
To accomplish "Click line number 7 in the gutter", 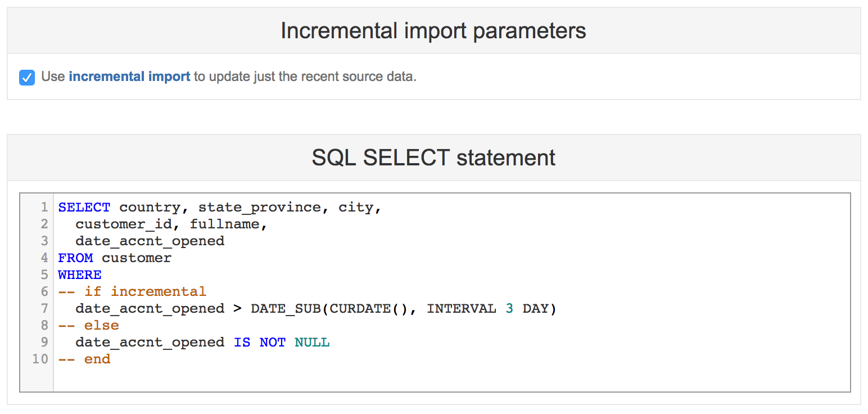I will (x=44, y=309).
